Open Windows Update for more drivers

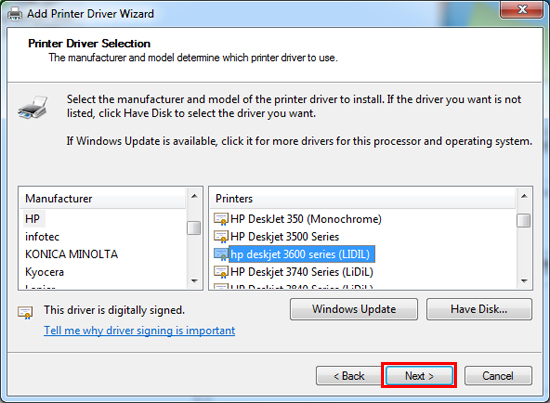354,309
